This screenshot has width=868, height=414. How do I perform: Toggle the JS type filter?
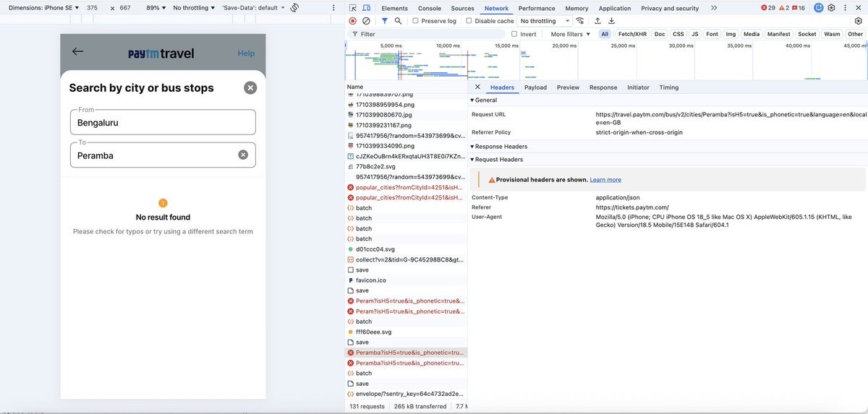695,34
